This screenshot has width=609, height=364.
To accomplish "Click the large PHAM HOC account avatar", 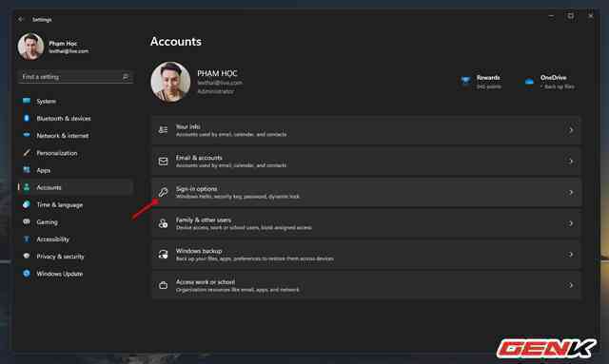I will pyautogui.click(x=170, y=82).
